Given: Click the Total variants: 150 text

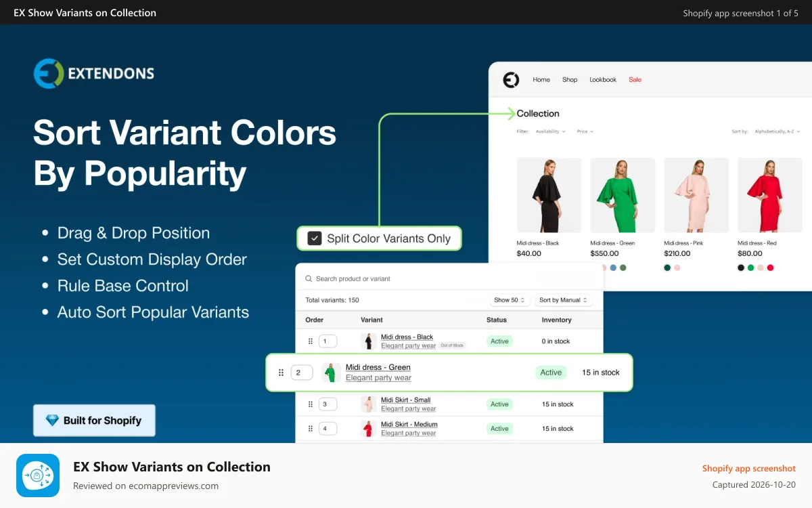Looking at the screenshot, I should click(332, 300).
